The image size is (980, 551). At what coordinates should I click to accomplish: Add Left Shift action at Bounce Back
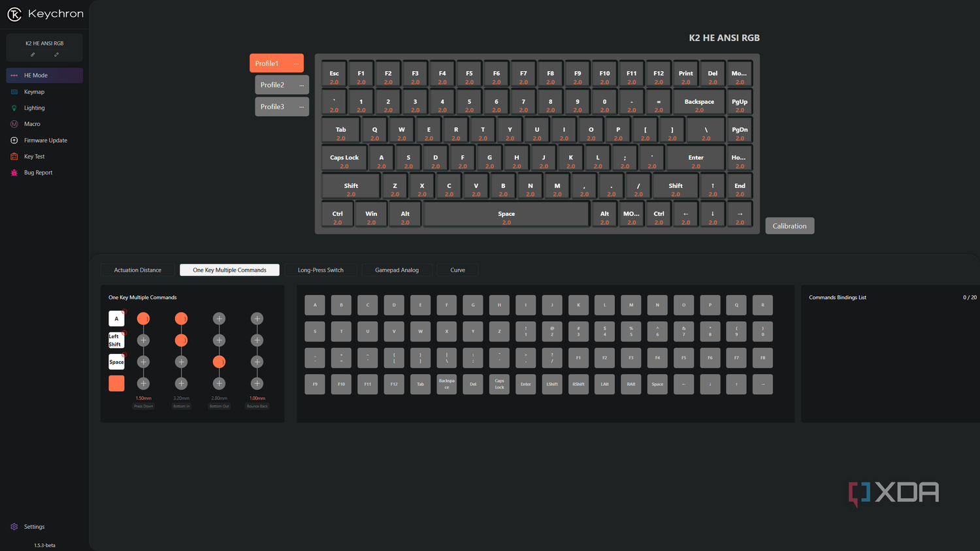[257, 340]
